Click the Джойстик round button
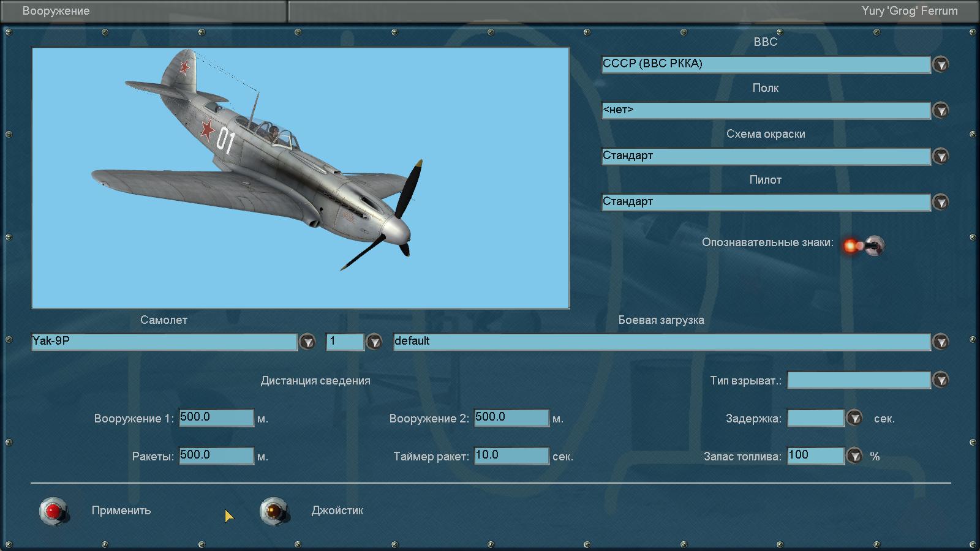The image size is (980, 551). 273,511
